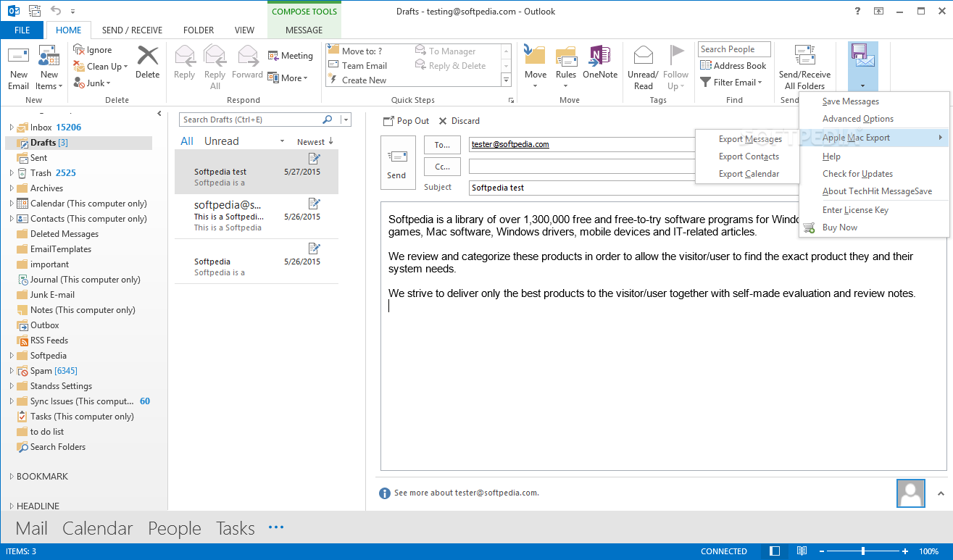
Task: Open Tasks in navigation bar
Action: (x=236, y=529)
